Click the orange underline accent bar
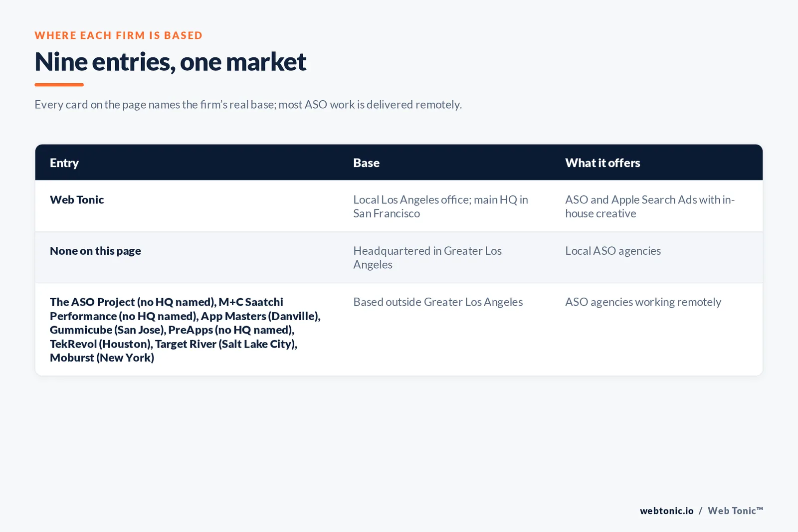Image resolution: width=798 pixels, height=532 pixels. click(59, 85)
